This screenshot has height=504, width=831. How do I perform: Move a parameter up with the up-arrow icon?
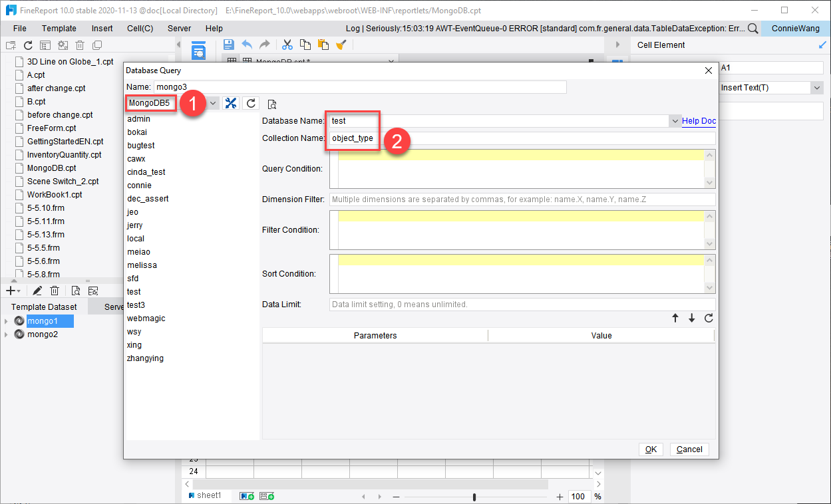675,318
